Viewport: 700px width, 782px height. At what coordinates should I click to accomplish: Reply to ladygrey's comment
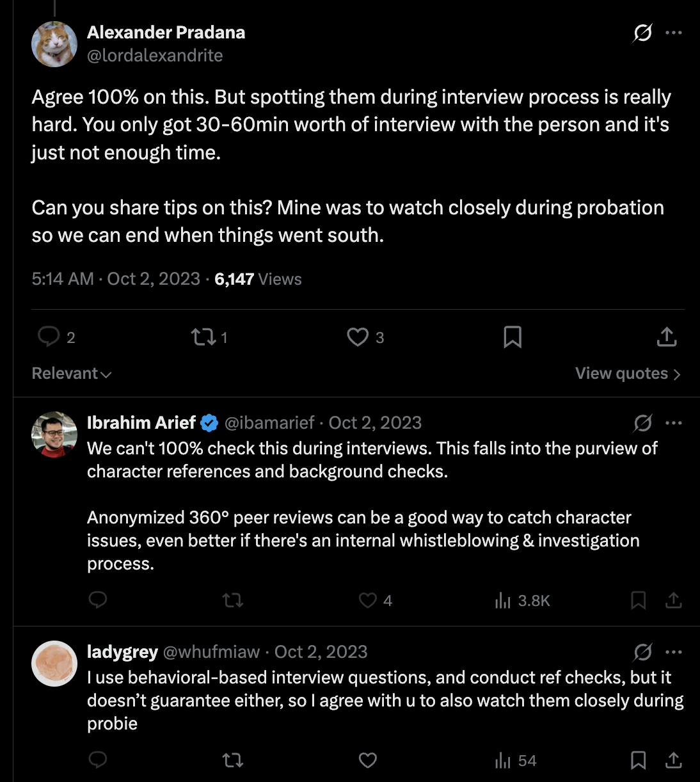[97, 760]
